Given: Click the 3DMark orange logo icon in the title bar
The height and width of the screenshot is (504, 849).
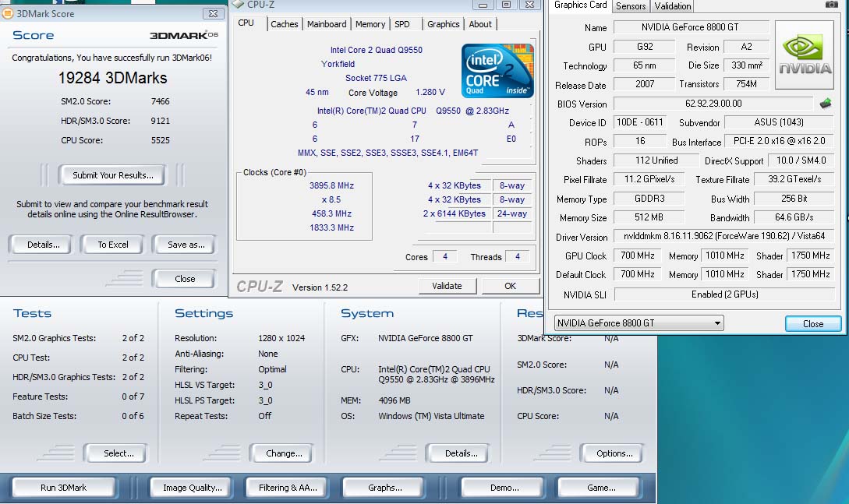Looking at the screenshot, I should point(8,13).
